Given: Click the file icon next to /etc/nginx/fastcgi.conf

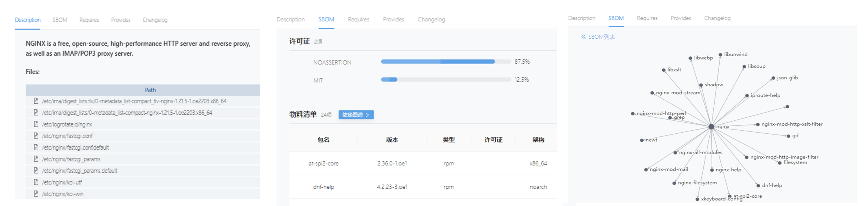Looking at the screenshot, I should pos(36,136).
